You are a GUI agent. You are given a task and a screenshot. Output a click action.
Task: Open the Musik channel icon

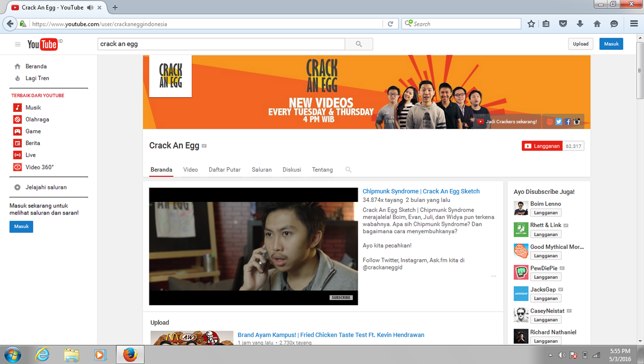(x=18, y=107)
